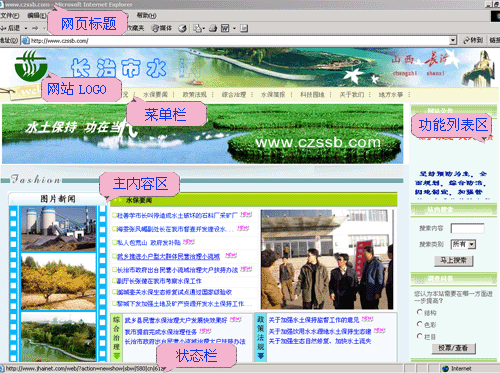Click the Print icon in IE toolbar
This screenshot has width=500, height=373.
[213, 29]
